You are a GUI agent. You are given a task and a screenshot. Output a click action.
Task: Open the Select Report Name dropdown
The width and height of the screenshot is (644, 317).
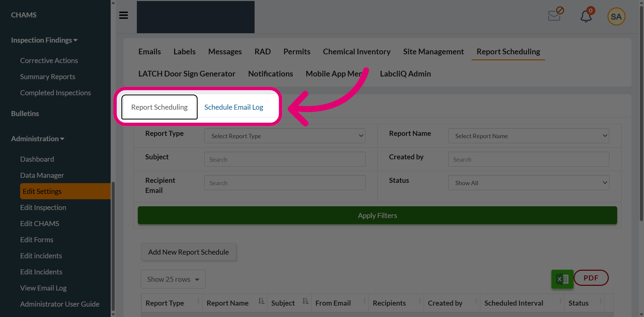529,136
